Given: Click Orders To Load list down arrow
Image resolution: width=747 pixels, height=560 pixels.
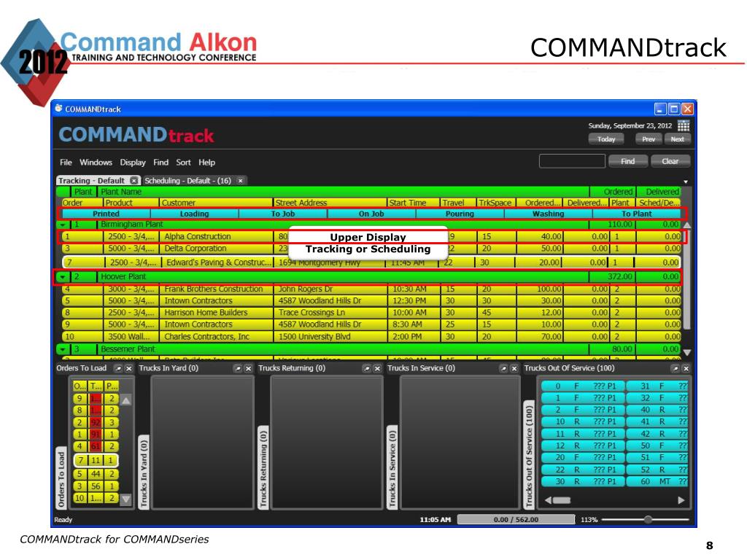Looking at the screenshot, I should click(x=125, y=499).
